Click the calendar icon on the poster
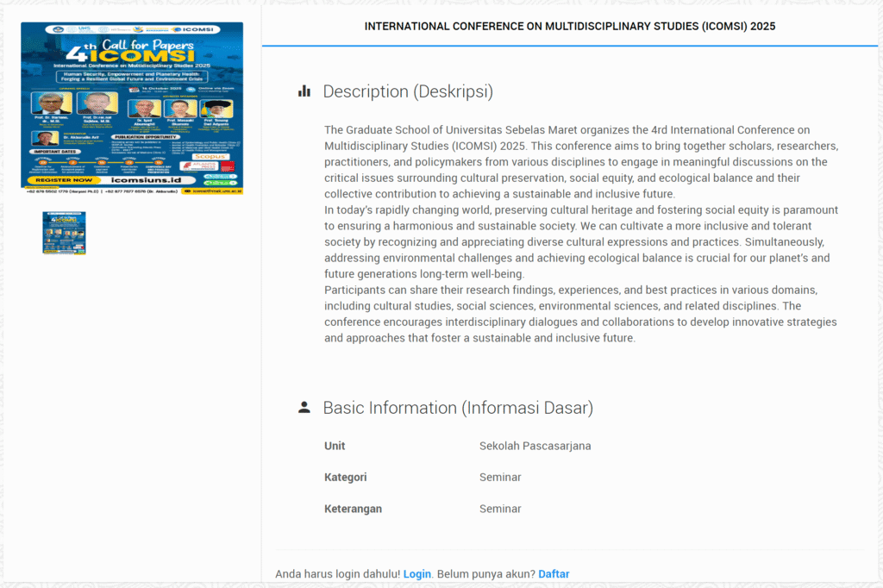Viewport: 883px width, 588px height. tap(134, 90)
